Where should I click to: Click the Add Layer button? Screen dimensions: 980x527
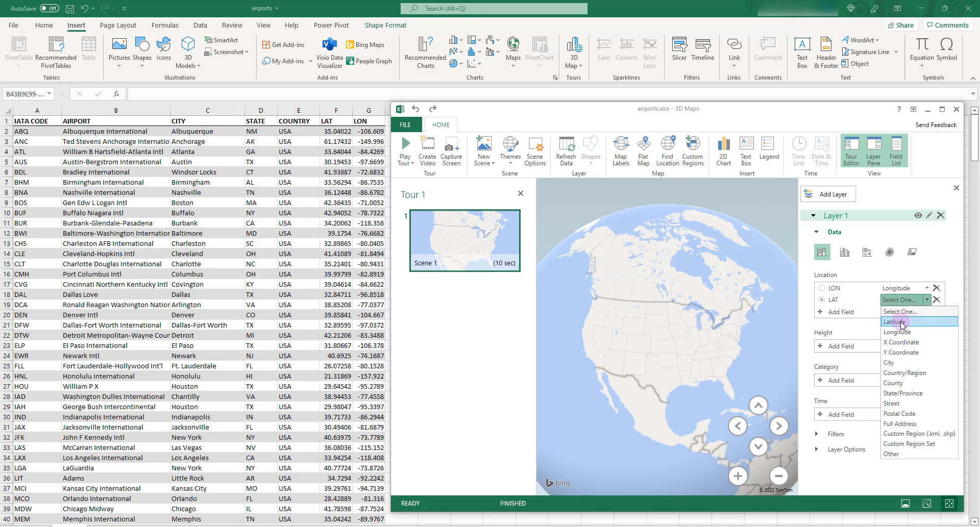[x=828, y=194]
